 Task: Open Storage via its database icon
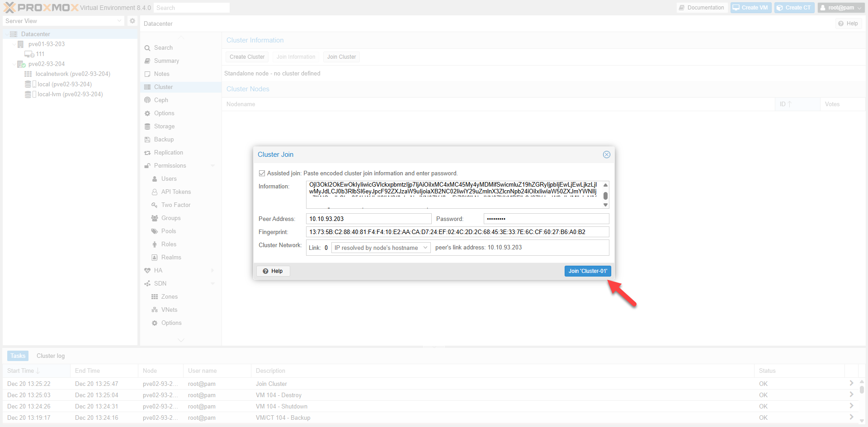(x=147, y=127)
